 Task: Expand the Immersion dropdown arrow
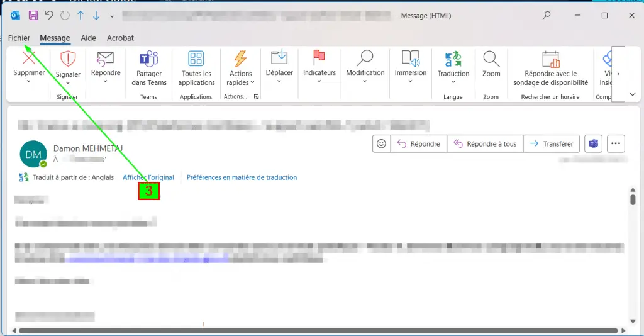click(x=410, y=81)
